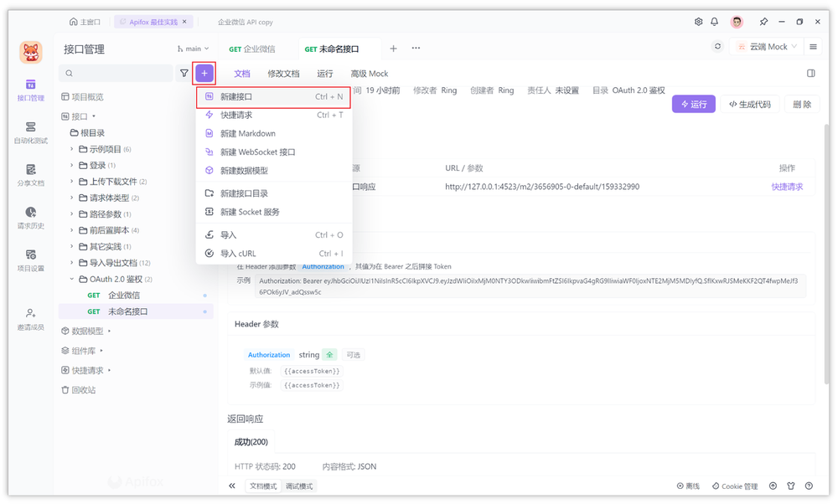Image resolution: width=838 pixels, height=504 pixels.
Task: Switch to the 高级 Mock tab
Action: pos(369,74)
